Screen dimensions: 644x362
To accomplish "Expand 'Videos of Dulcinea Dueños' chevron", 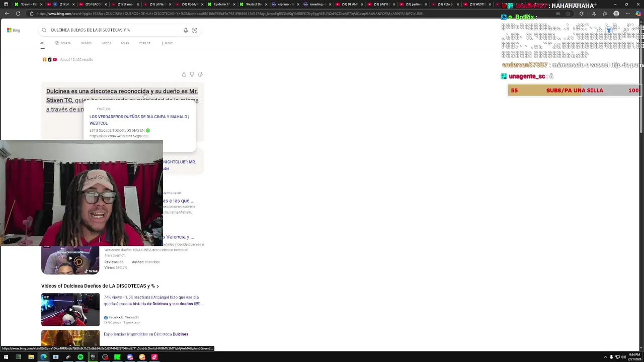I will pyautogui.click(x=157, y=286).
